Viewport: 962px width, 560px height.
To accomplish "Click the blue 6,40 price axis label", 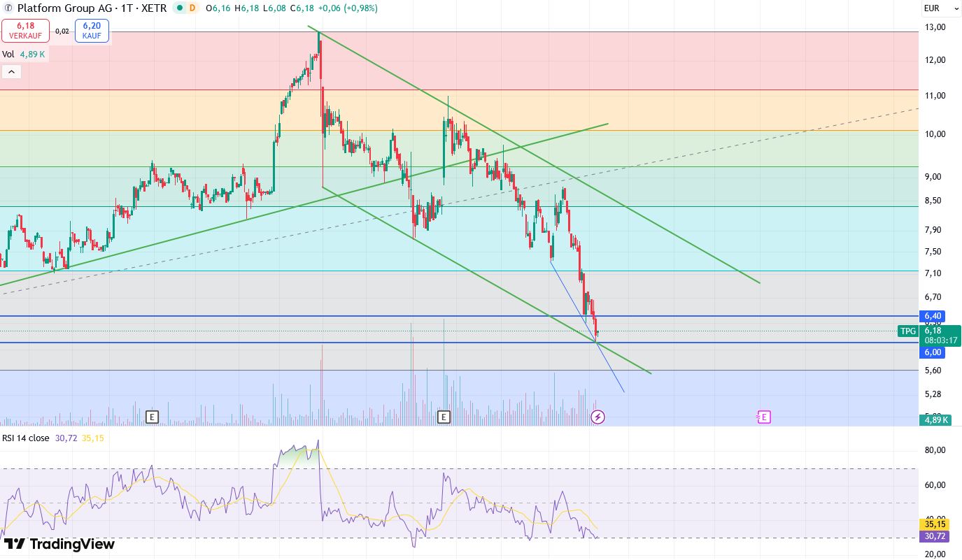I will 933,316.
